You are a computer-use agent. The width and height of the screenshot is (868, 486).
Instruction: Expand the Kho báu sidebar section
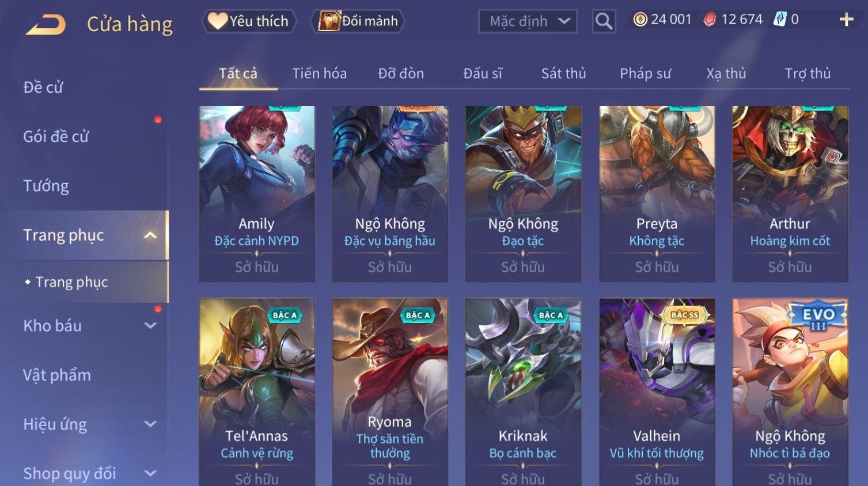pos(150,325)
